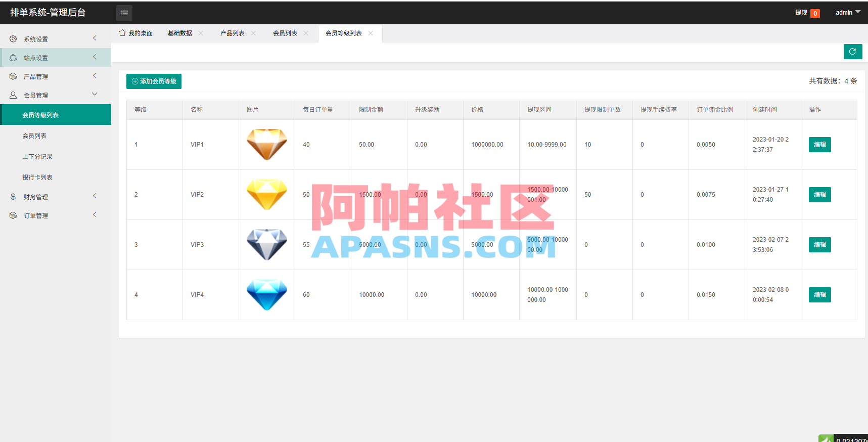Close the 基础数据 tab
The image size is (868, 442).
(x=201, y=33)
